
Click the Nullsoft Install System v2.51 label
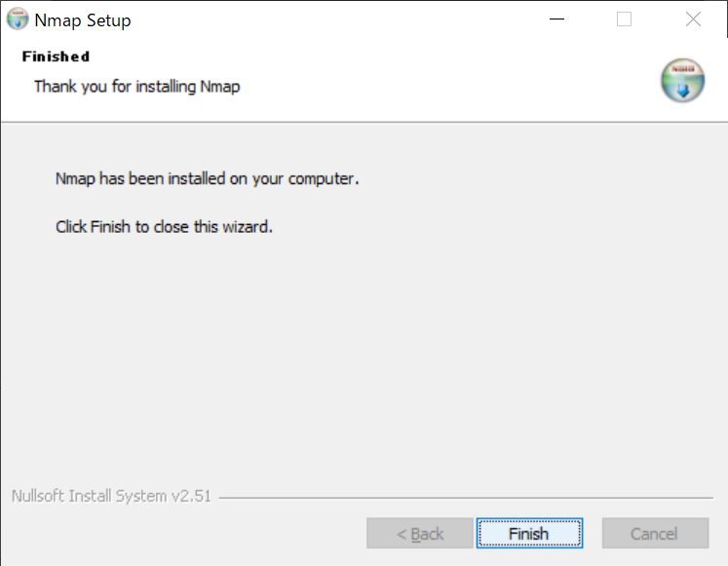click(x=113, y=496)
